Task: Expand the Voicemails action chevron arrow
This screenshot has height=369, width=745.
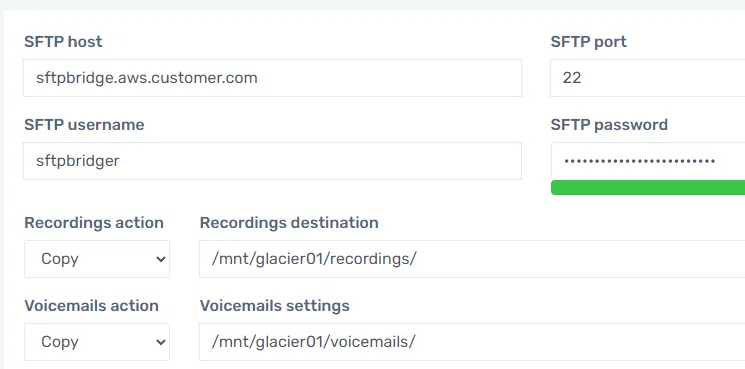Action: click(x=161, y=342)
